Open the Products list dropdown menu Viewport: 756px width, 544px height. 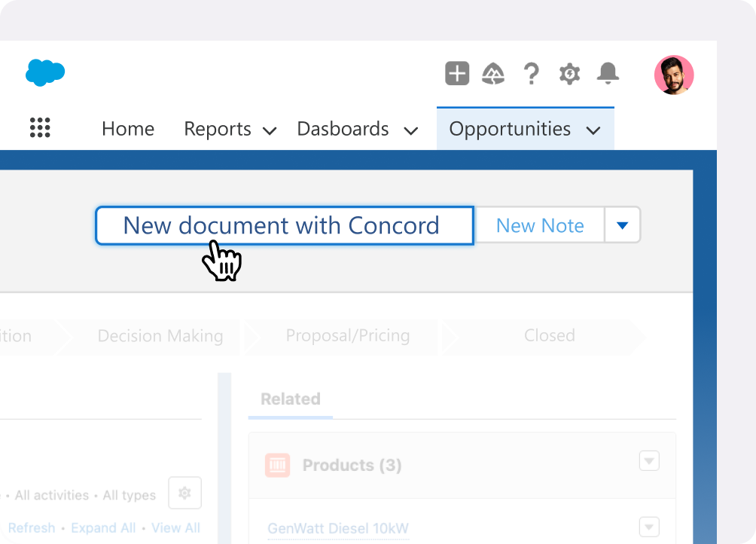[x=649, y=460]
